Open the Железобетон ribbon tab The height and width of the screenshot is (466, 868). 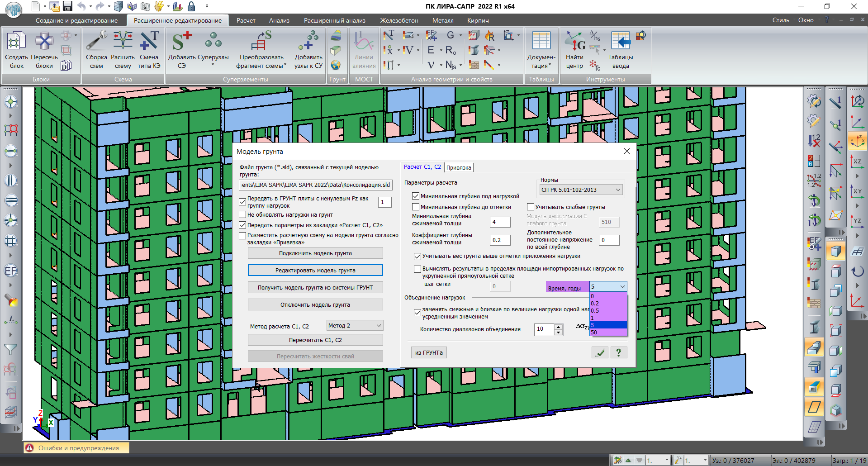tap(398, 20)
